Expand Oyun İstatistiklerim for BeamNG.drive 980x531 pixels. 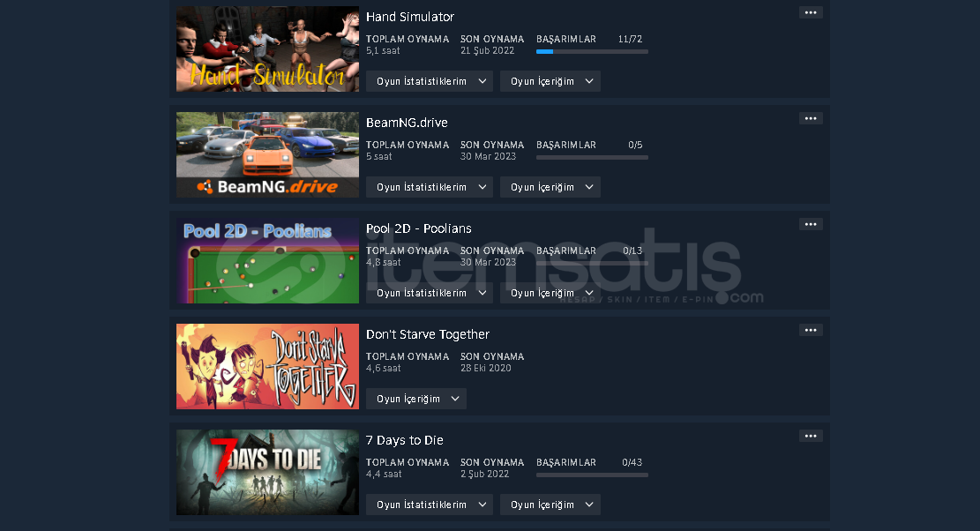[430, 187]
